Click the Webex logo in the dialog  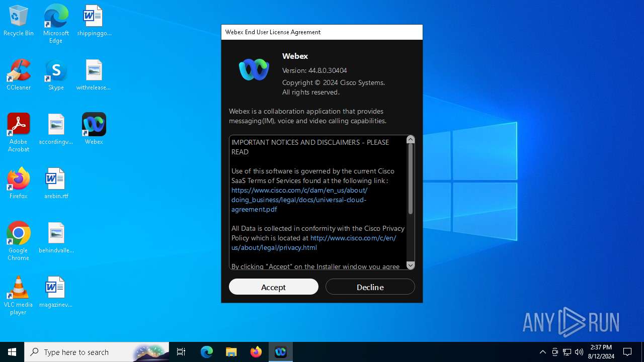click(254, 69)
